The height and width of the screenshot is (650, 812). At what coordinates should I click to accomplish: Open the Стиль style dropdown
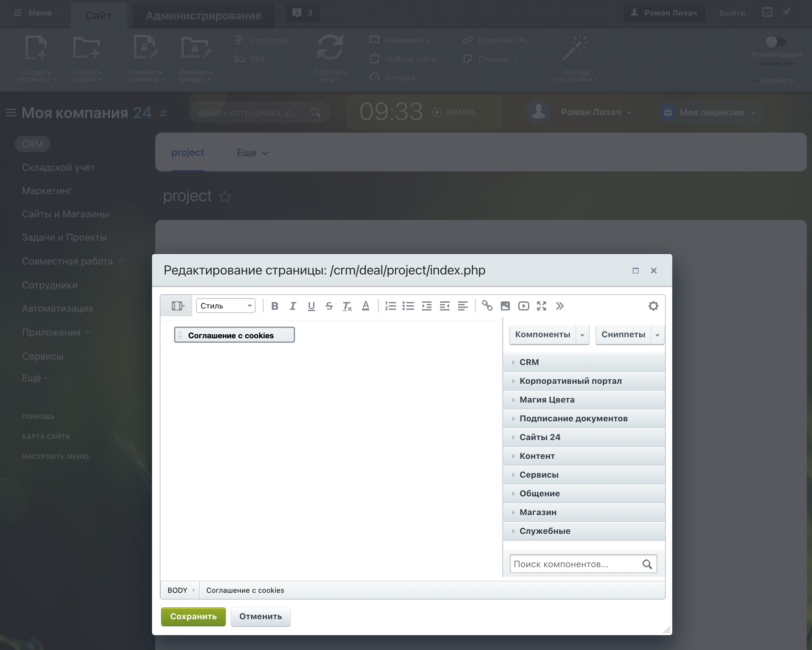(x=225, y=306)
